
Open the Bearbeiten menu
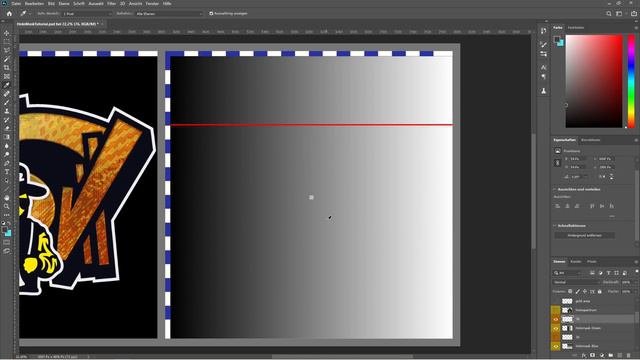tap(34, 3)
